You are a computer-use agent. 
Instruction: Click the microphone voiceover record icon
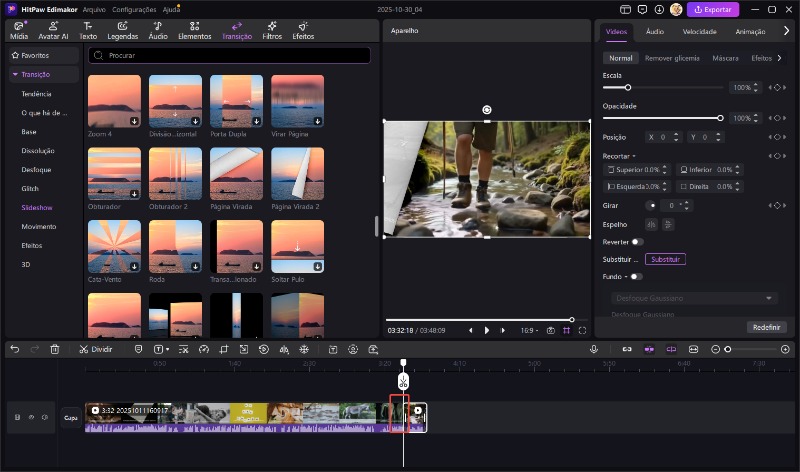click(594, 349)
